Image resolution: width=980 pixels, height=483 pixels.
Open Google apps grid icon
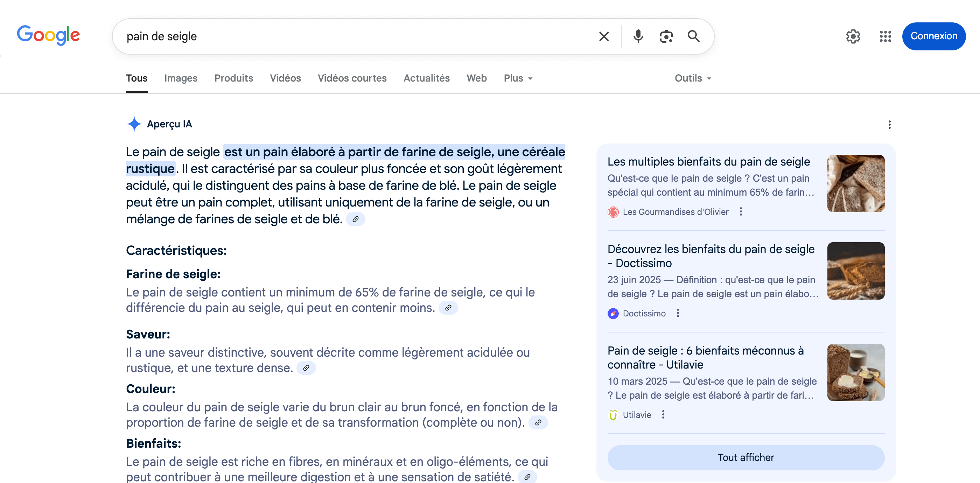pos(885,36)
